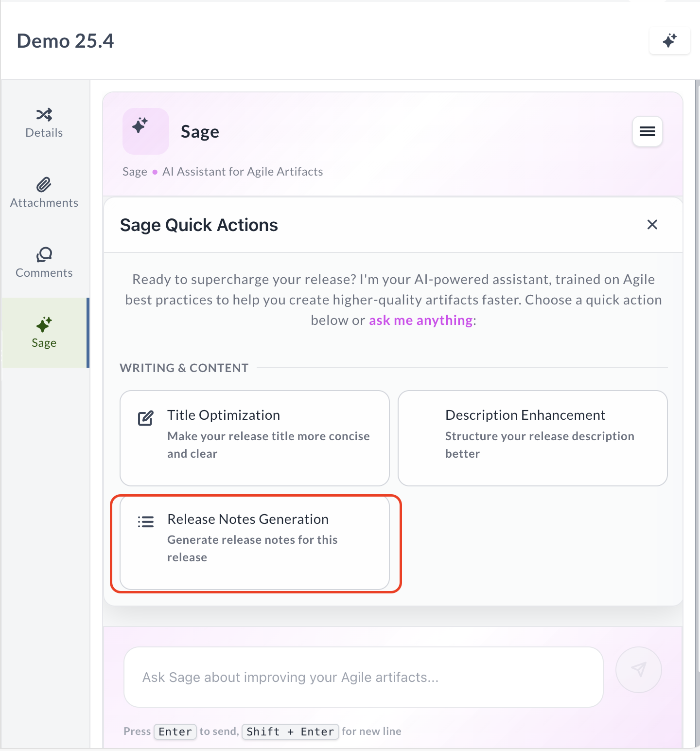Select the Details pin icon in sidebar
700x751 pixels.
[44, 115]
